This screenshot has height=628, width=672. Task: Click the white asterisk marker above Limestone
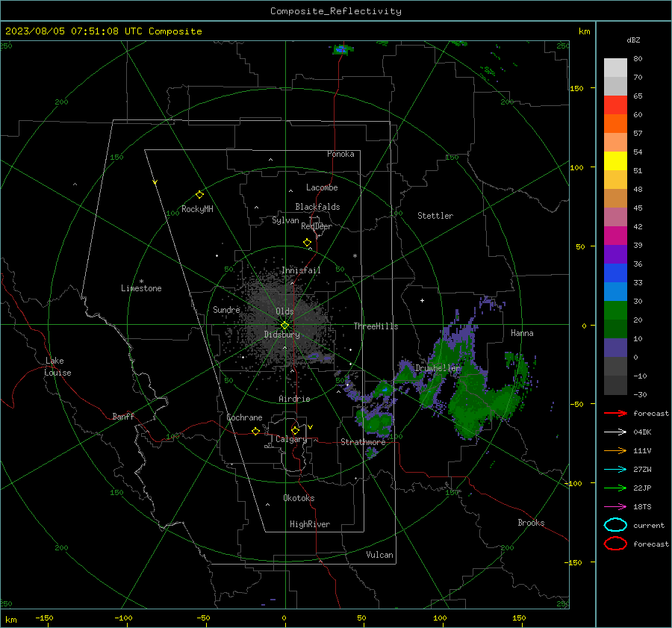coord(141,282)
